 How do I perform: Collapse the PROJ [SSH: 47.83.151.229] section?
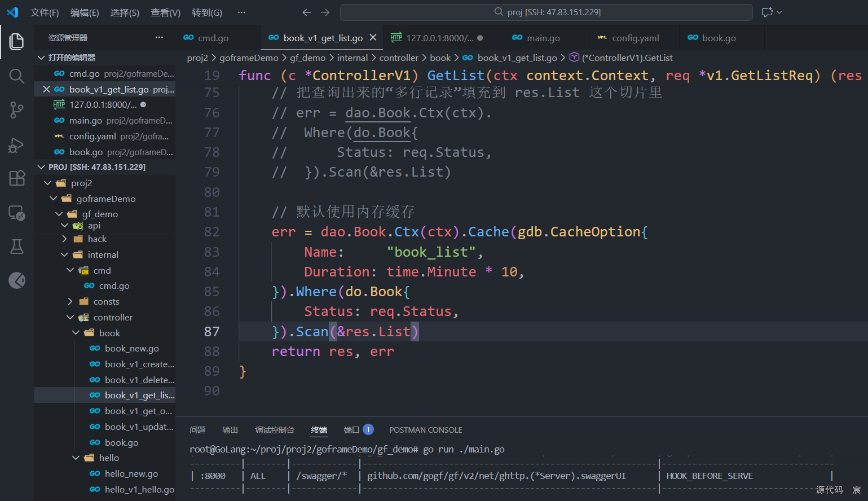105,167
